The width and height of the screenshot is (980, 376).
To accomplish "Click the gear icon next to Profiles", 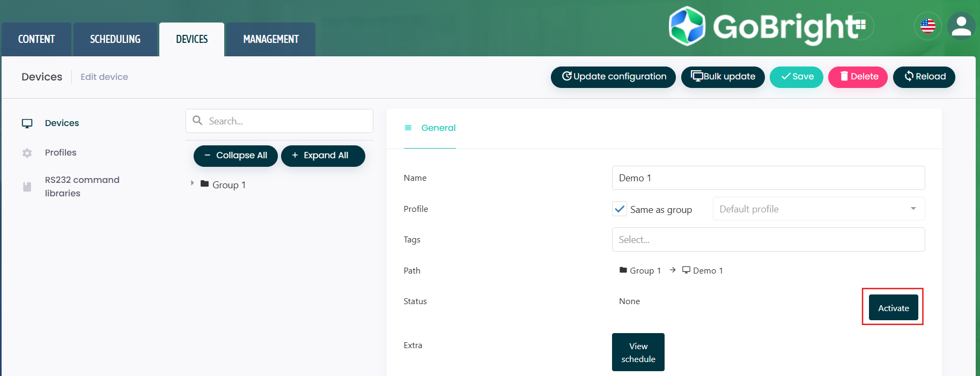I will tap(27, 153).
